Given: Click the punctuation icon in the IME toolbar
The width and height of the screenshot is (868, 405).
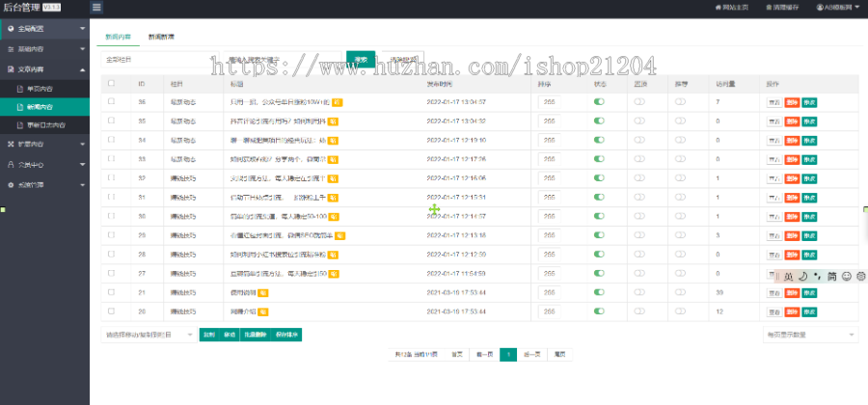Looking at the screenshot, I should tap(817, 276).
